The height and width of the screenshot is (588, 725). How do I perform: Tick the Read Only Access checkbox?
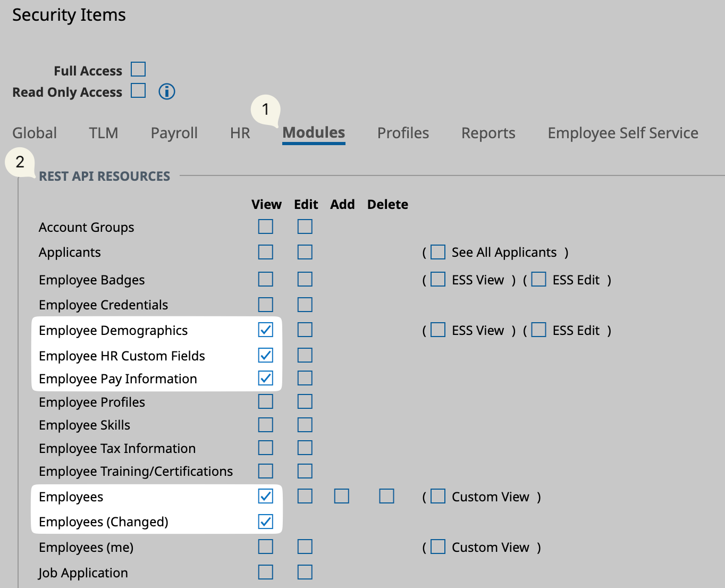pos(138,91)
